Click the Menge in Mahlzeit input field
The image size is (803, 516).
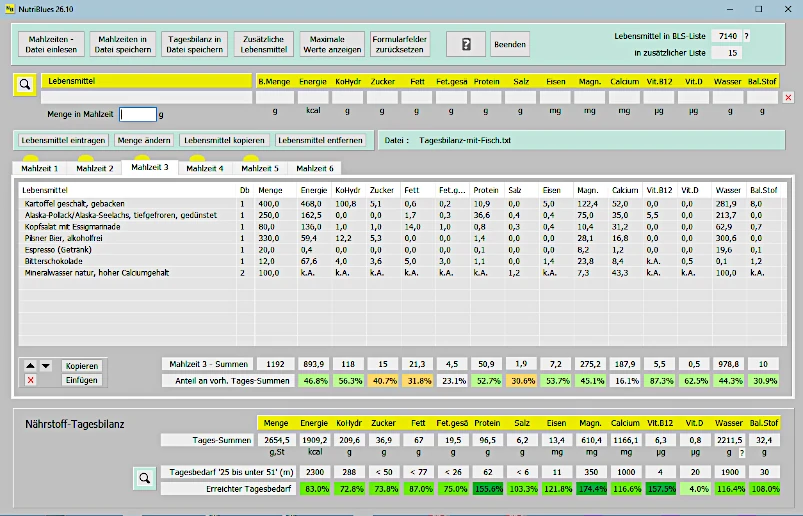(x=138, y=115)
